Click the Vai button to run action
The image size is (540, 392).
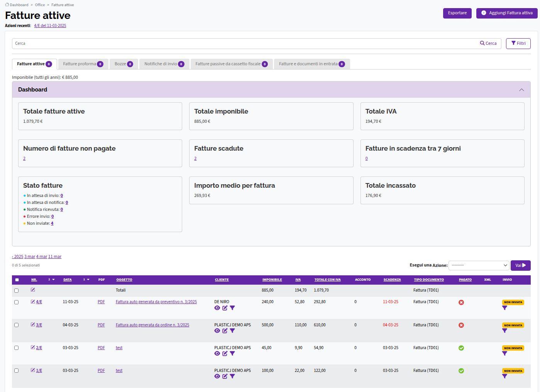[x=521, y=265]
